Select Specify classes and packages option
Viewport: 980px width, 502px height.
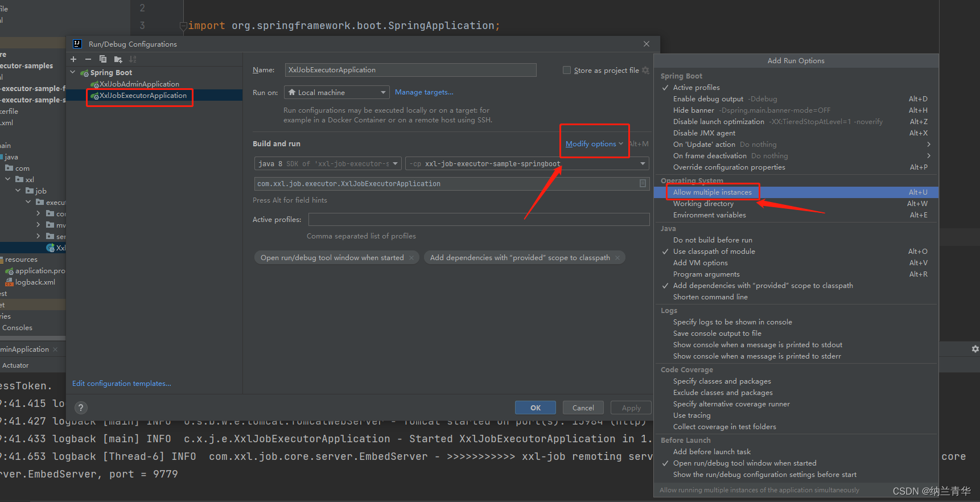point(796,381)
